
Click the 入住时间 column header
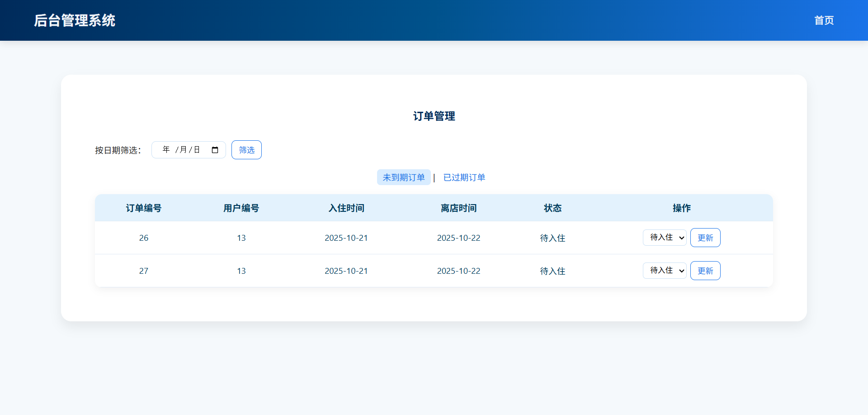pos(346,208)
